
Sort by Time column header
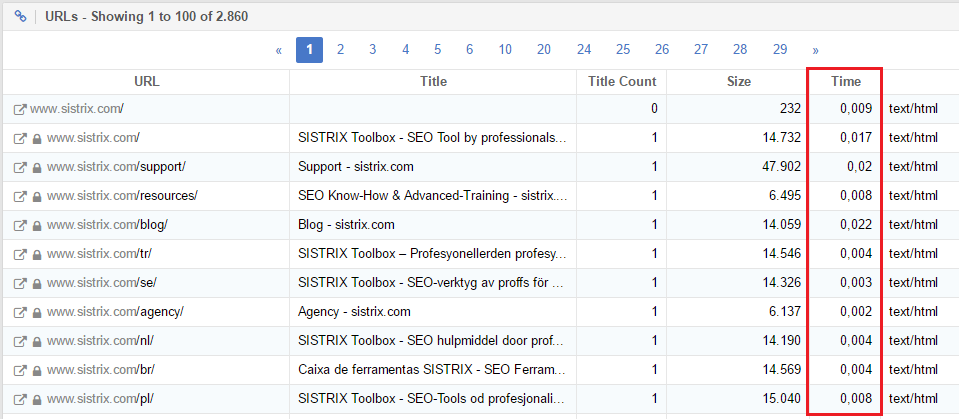[x=846, y=81]
